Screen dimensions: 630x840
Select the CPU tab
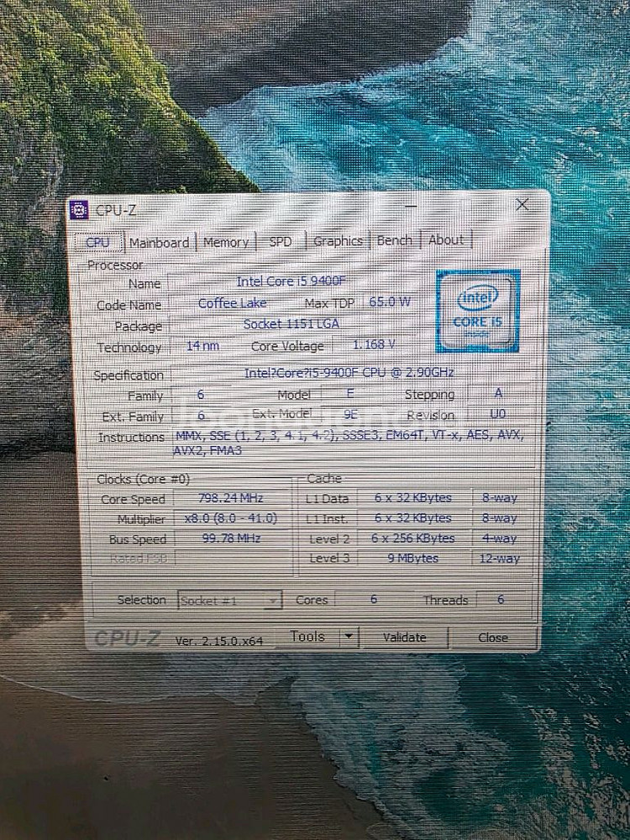click(x=98, y=243)
